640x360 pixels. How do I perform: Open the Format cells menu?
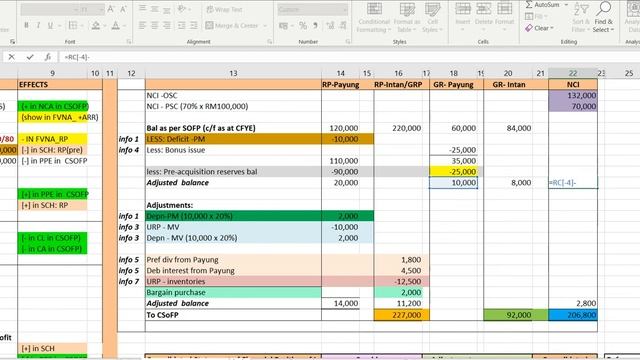coord(505,16)
